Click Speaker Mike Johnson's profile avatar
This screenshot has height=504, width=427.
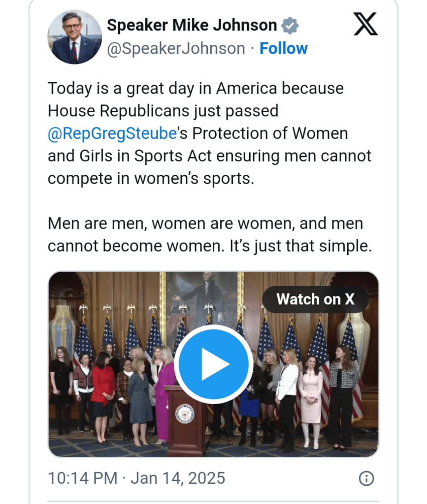tap(74, 37)
